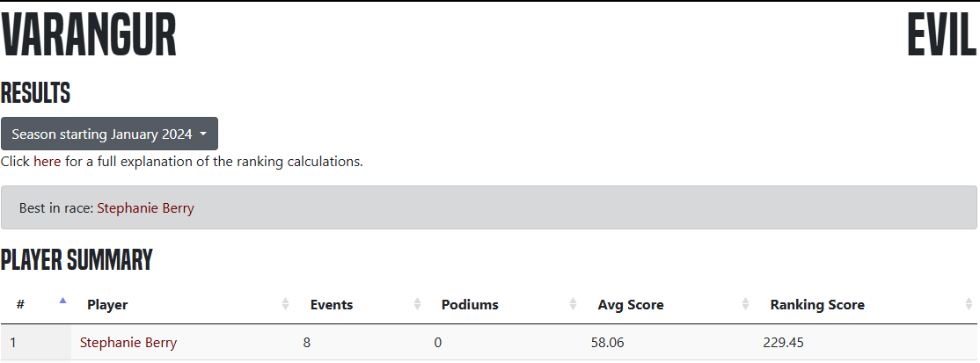Click the Player Summary section heading
980x363 pixels.
pos(77,260)
